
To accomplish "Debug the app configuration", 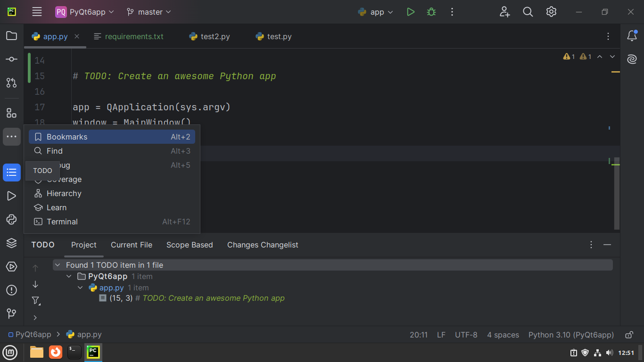I will tap(431, 12).
